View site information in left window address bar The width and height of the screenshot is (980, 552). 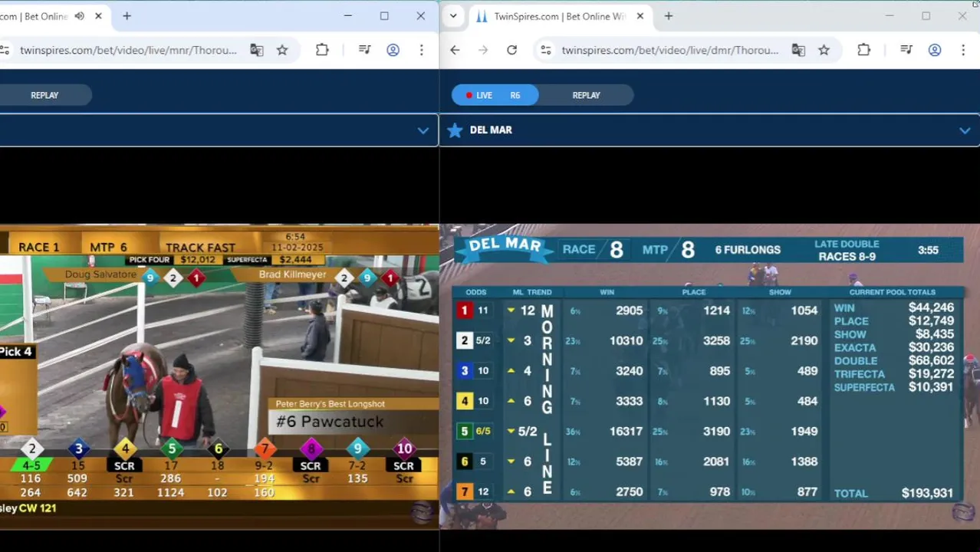[5, 50]
